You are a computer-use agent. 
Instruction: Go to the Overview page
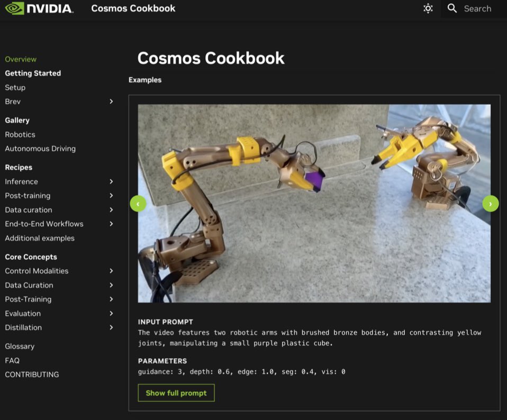point(21,59)
